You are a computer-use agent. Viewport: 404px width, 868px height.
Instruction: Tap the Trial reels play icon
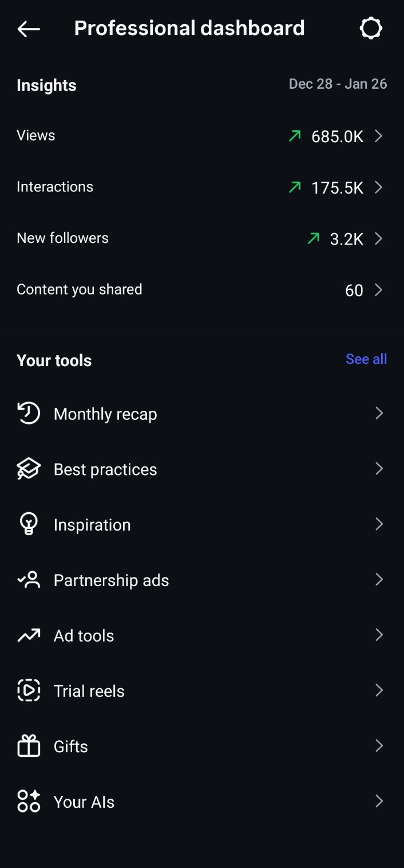coord(29,690)
